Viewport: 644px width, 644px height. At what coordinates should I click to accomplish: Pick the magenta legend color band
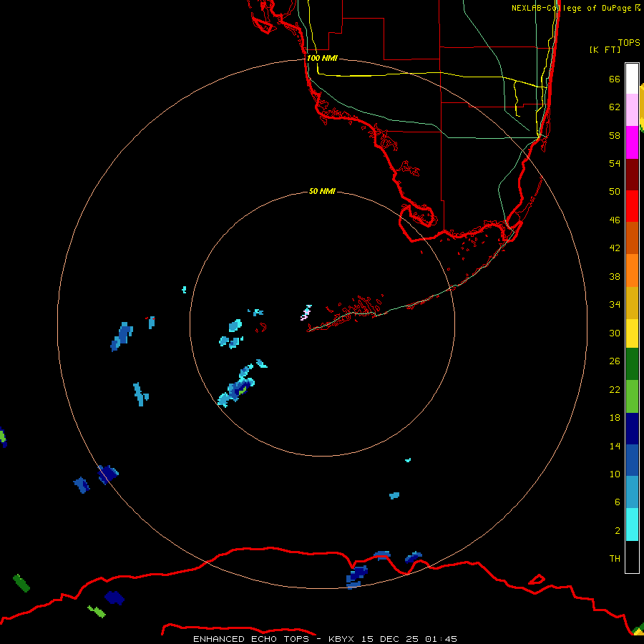pos(632,142)
